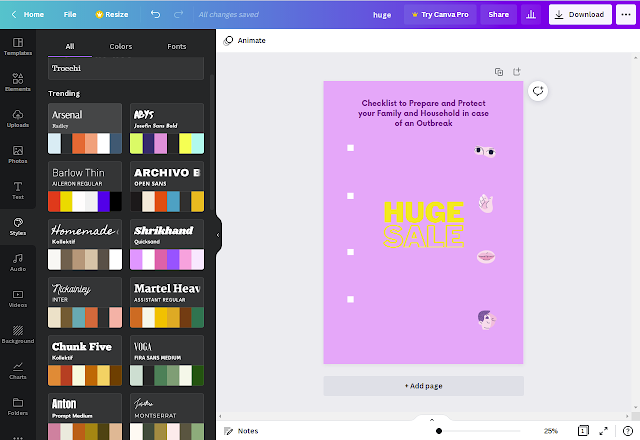Open the insights chart icon
The image size is (640, 440).
(x=531, y=14)
